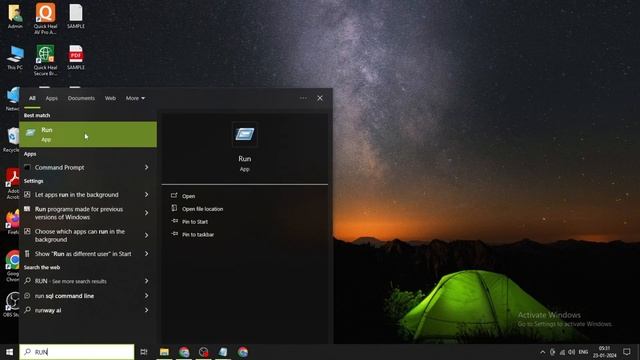This screenshot has height=360, width=640.
Task: Switch to the Documents search tab
Action: pos(81,98)
